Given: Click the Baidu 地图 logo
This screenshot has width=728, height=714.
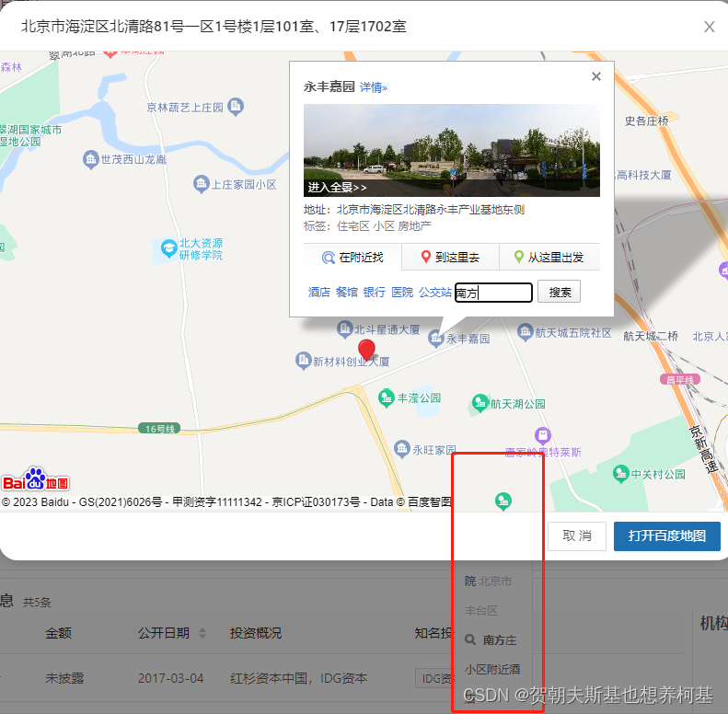Looking at the screenshot, I should [36, 479].
